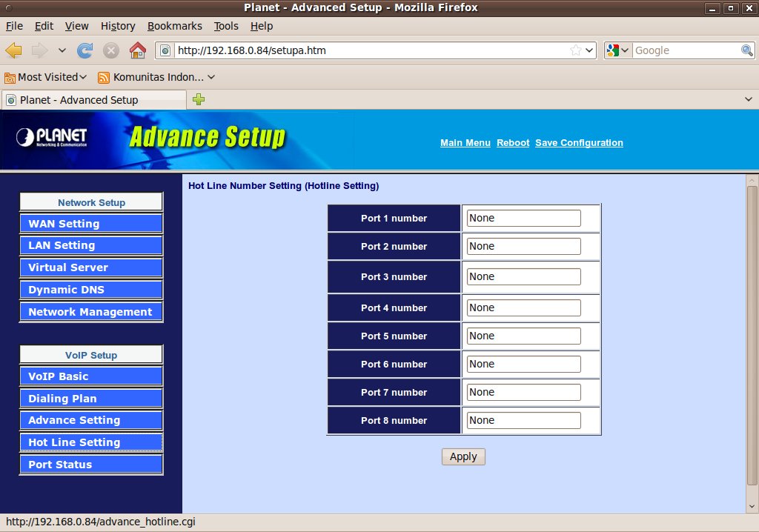Open the File menu
Image resolution: width=759 pixels, height=532 pixels.
click(x=14, y=26)
